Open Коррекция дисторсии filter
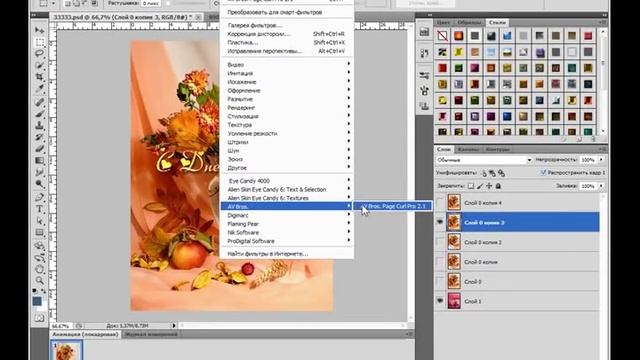Viewport: 640px width, 360px height. click(x=287, y=34)
